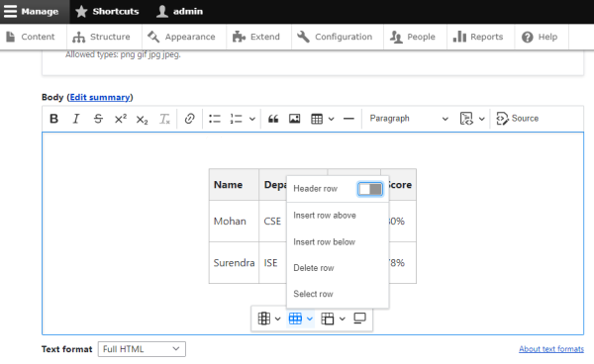Viewport: 594px width, 364px height.
Task: Open the Manage hamburger menu
Action: (31, 11)
